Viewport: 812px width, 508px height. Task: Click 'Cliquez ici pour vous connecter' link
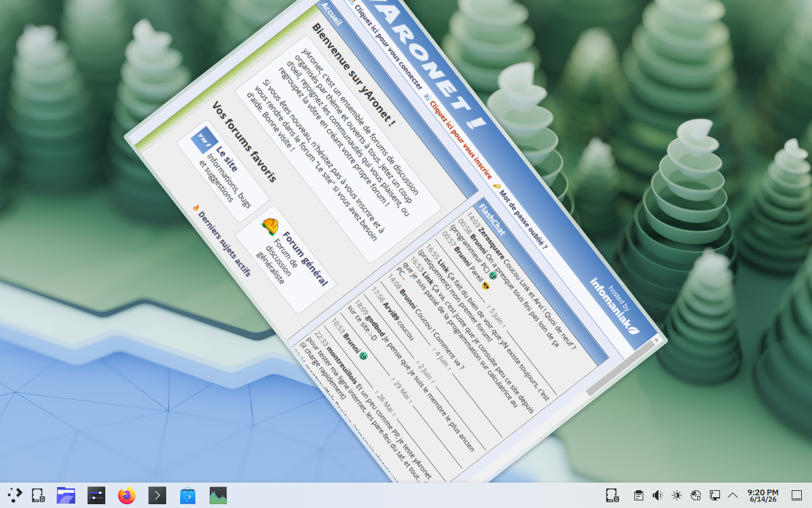388,46
